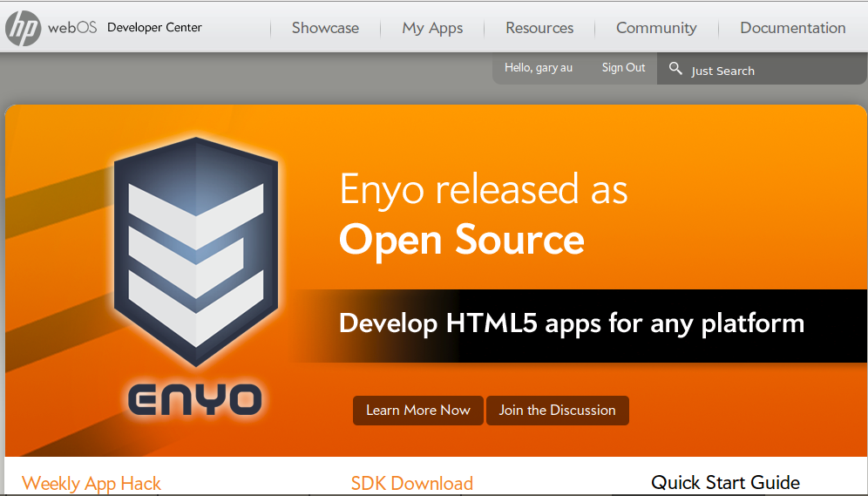Click the HP logo icon

point(23,28)
